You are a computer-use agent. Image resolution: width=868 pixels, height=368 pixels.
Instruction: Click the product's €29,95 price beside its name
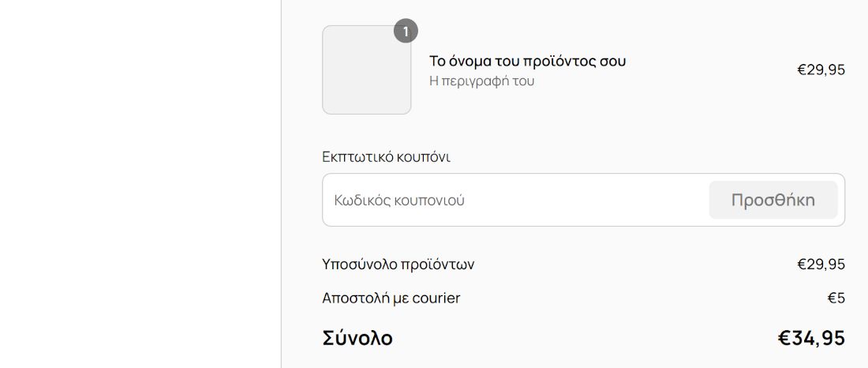[821, 69]
